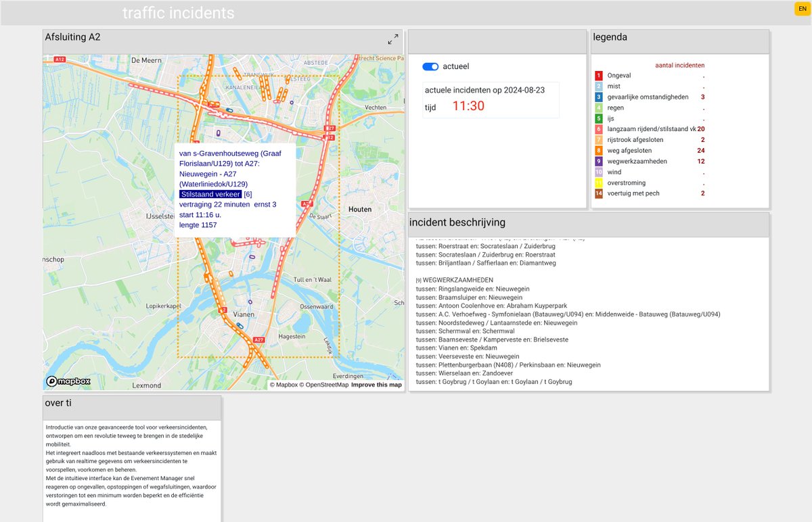Click the time value 11:30
Viewport: 812px width, 522px height.
pos(468,106)
